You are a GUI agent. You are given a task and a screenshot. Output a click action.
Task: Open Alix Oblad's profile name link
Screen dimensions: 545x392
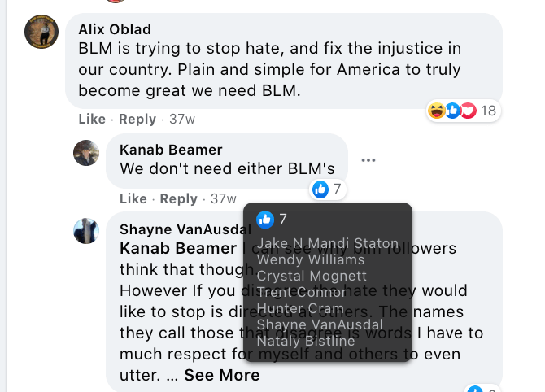(x=115, y=29)
